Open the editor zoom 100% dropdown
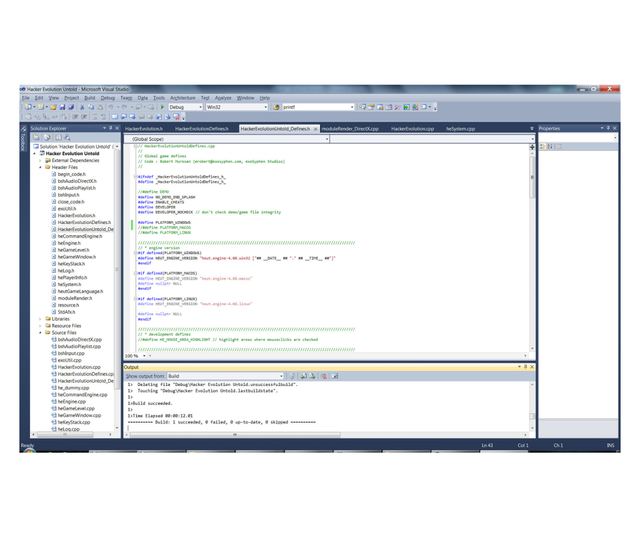The height and width of the screenshot is (538, 640). (x=144, y=356)
